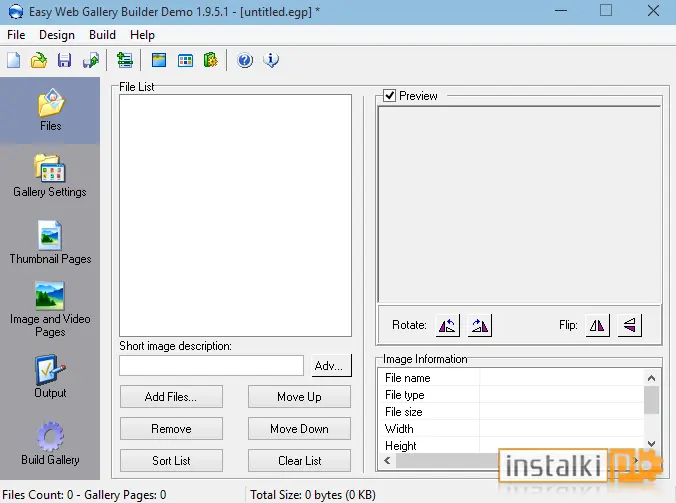The image size is (676, 503).
Task: Select the File type row
Action: tap(511, 395)
